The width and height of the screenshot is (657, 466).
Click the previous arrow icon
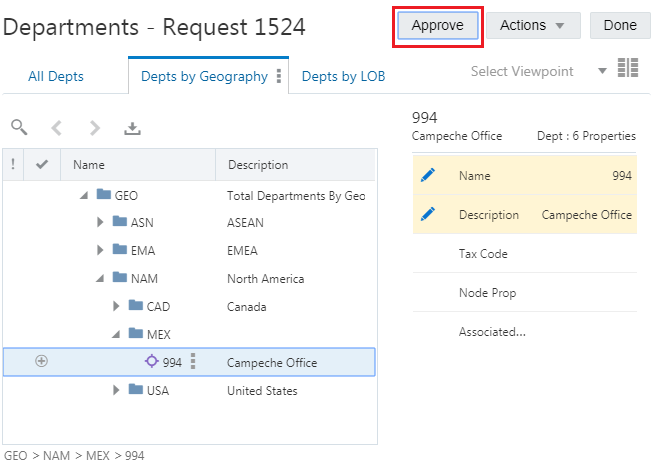point(57,128)
